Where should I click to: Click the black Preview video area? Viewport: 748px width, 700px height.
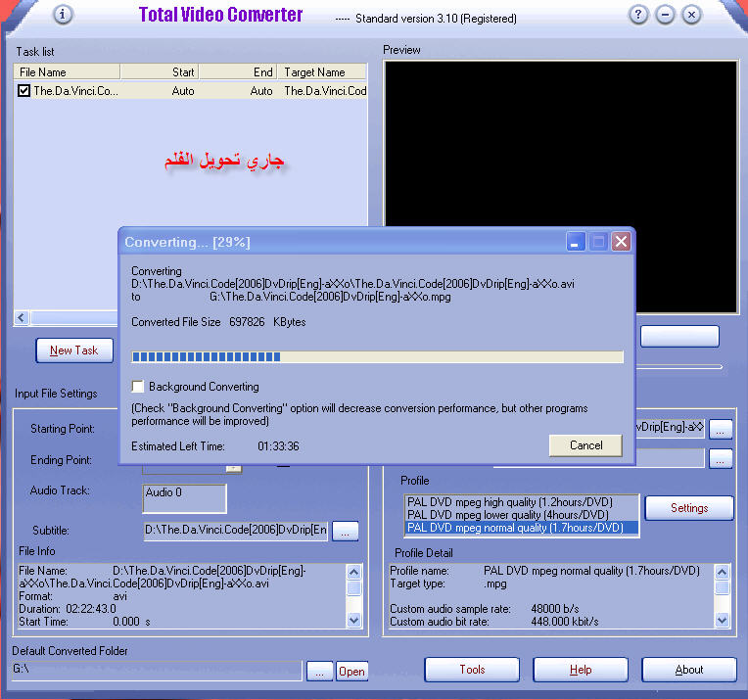click(x=561, y=187)
